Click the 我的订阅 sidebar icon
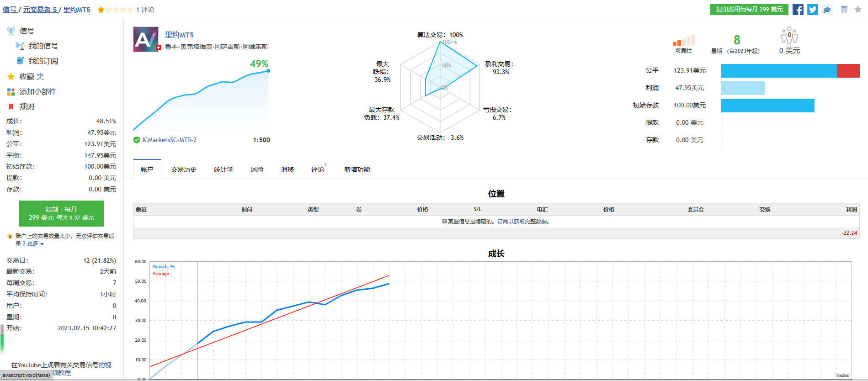The height and width of the screenshot is (381, 868). (20, 61)
